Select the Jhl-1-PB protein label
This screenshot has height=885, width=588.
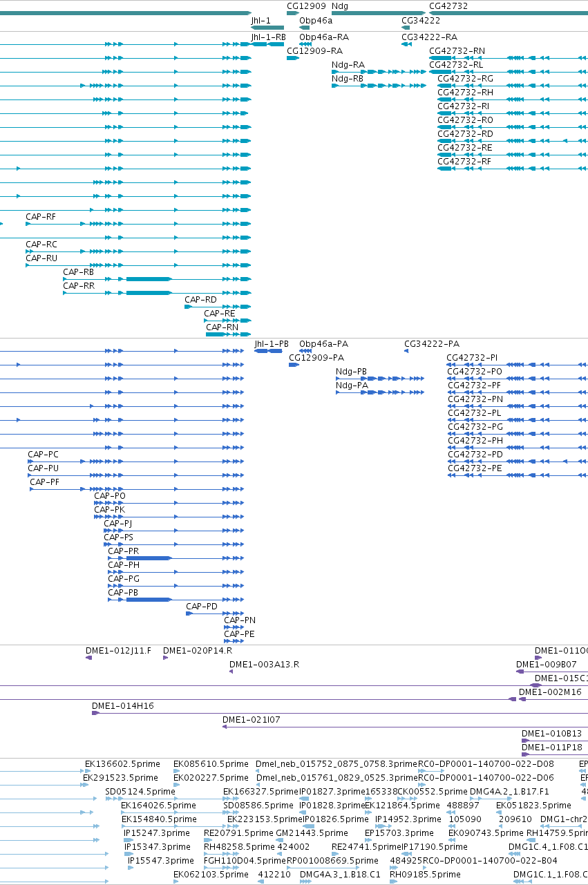click(272, 344)
